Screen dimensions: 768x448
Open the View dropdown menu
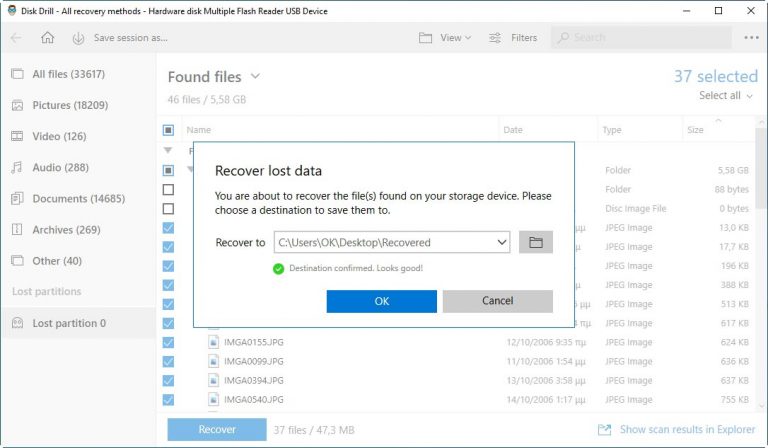pyautogui.click(x=456, y=38)
